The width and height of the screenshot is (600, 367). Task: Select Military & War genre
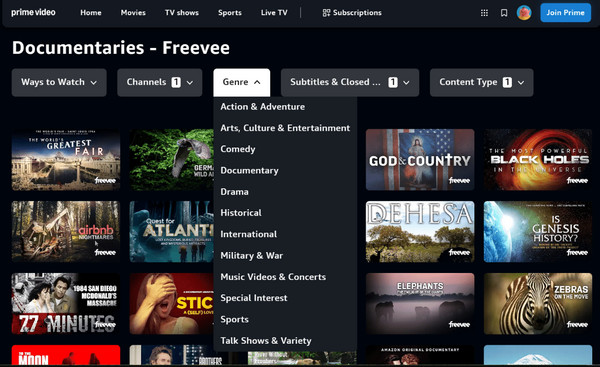251,256
